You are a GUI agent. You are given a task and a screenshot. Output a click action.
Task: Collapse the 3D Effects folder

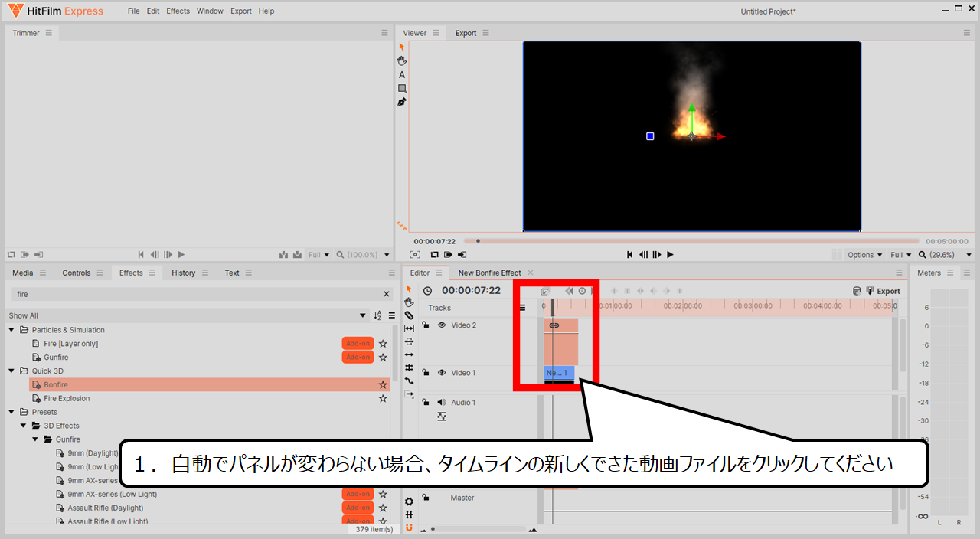tap(24, 426)
